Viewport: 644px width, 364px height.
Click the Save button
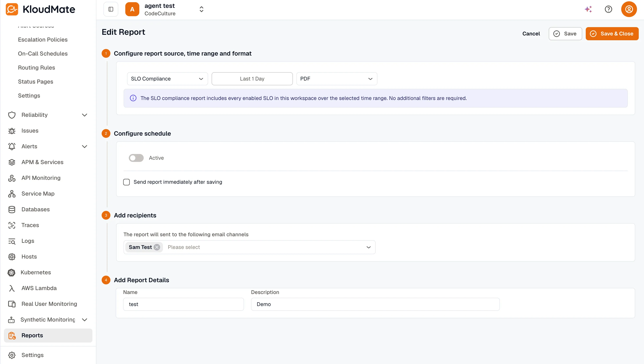coord(565,34)
